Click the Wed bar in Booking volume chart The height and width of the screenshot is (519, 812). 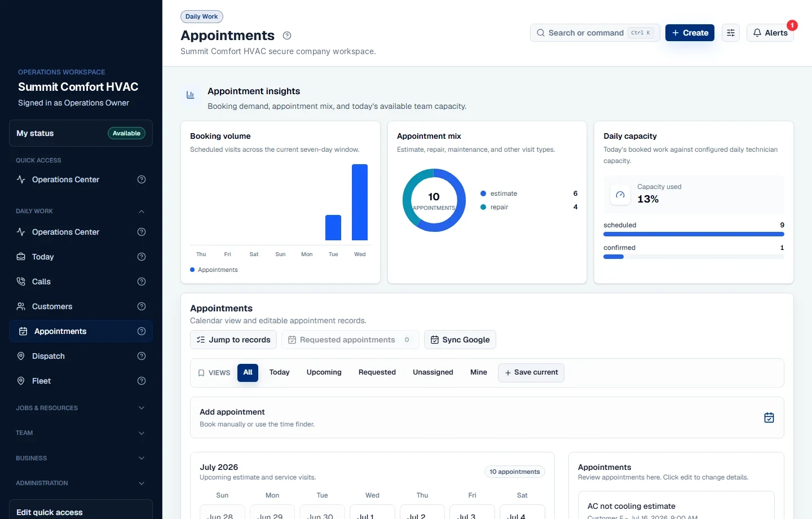[360, 203]
